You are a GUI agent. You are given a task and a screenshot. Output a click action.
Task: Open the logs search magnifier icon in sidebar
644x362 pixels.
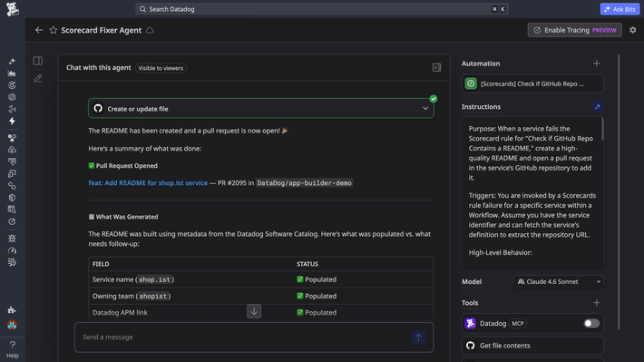[12, 210]
